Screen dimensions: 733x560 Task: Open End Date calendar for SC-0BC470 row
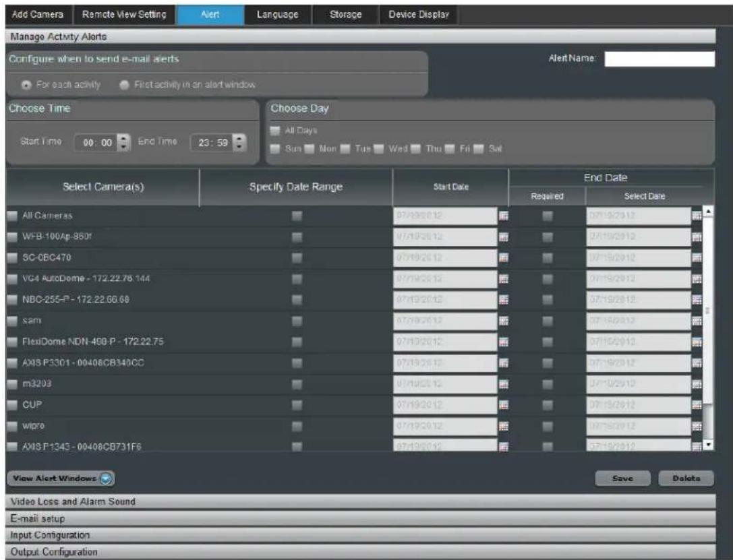pos(697,258)
